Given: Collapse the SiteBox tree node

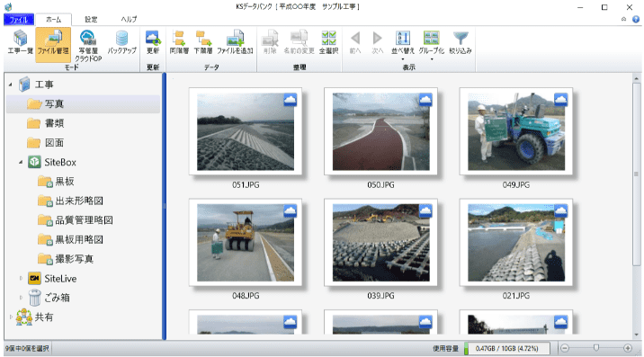Looking at the screenshot, I should point(21,162).
